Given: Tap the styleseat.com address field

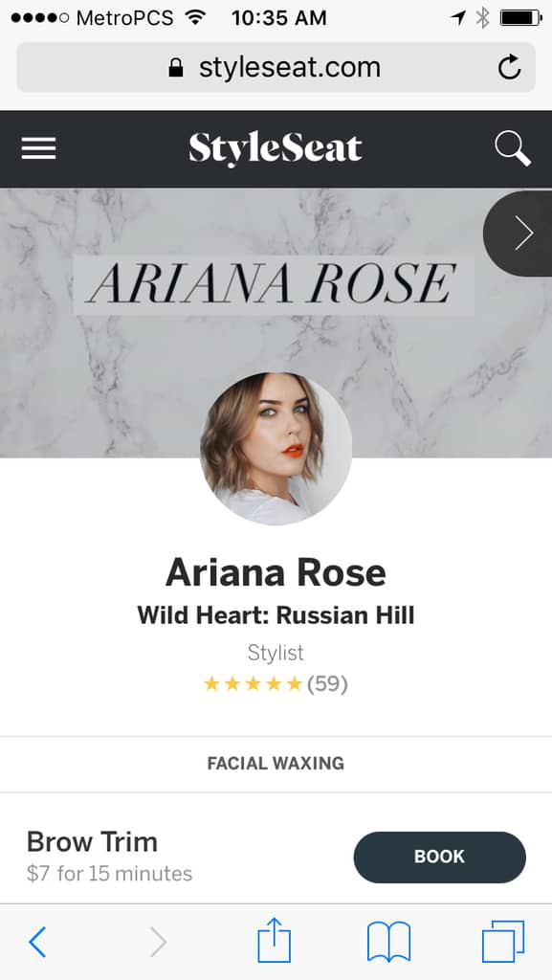Looking at the screenshot, I should tap(276, 68).
